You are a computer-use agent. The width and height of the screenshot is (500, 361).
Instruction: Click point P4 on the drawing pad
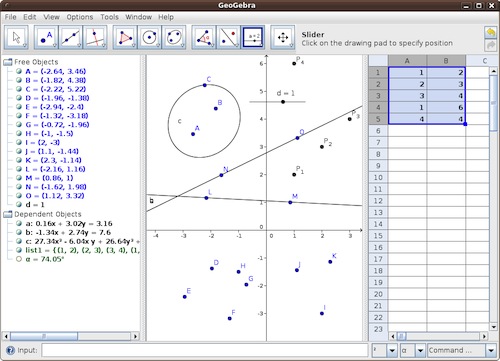(294, 63)
